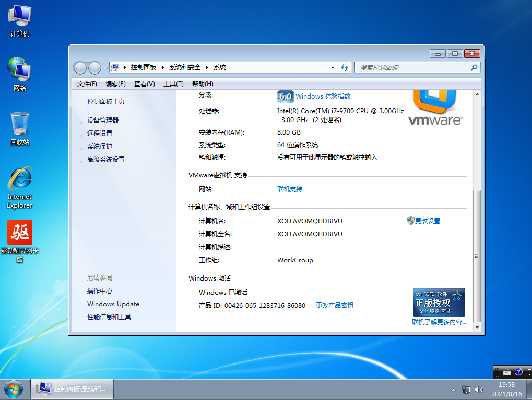This screenshot has height=400, width=532.
Task: Open Windows 体验指数 link
Action: tap(323, 96)
